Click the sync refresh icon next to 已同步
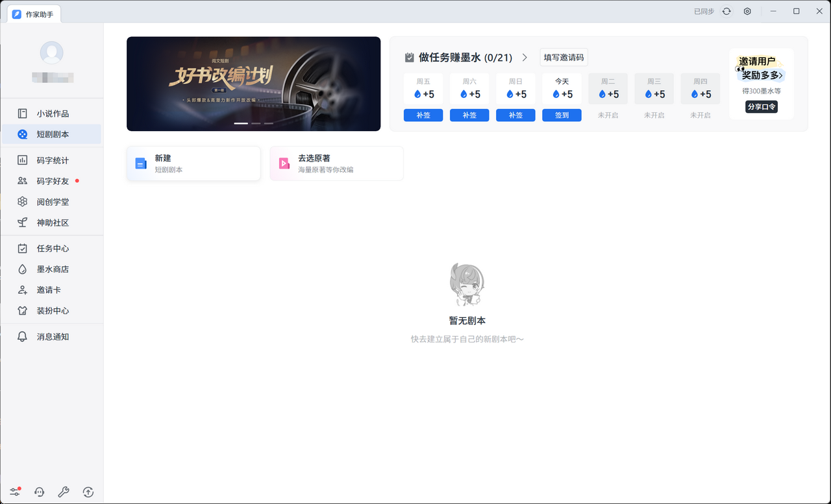This screenshot has height=504, width=831. (726, 11)
